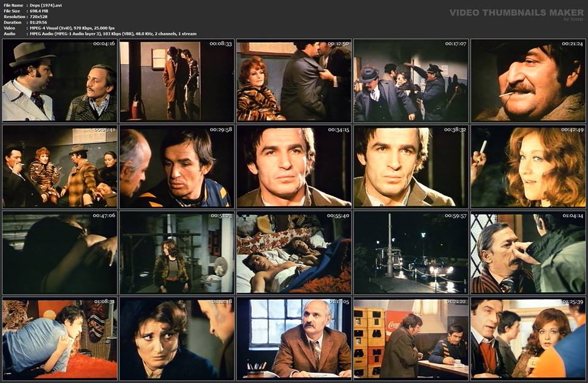Image resolution: width=588 pixels, height=383 pixels.
Task: Open the thumbnail stamped 00:51:23
Action: coord(176,253)
